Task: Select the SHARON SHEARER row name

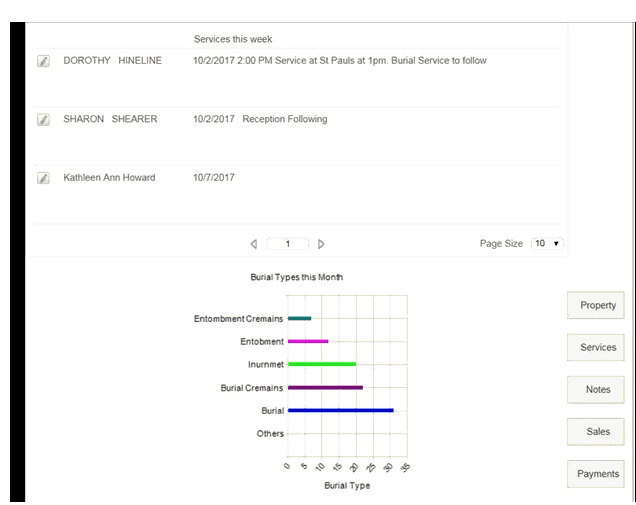Action: [110, 119]
